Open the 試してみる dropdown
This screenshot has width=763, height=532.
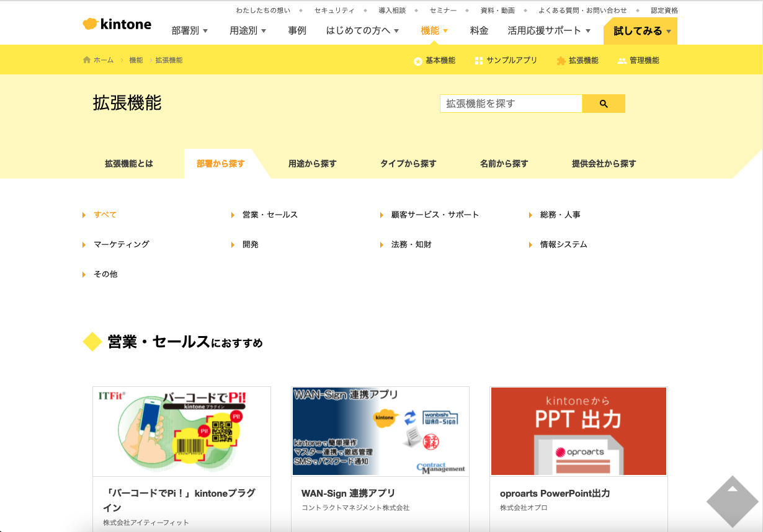640,31
